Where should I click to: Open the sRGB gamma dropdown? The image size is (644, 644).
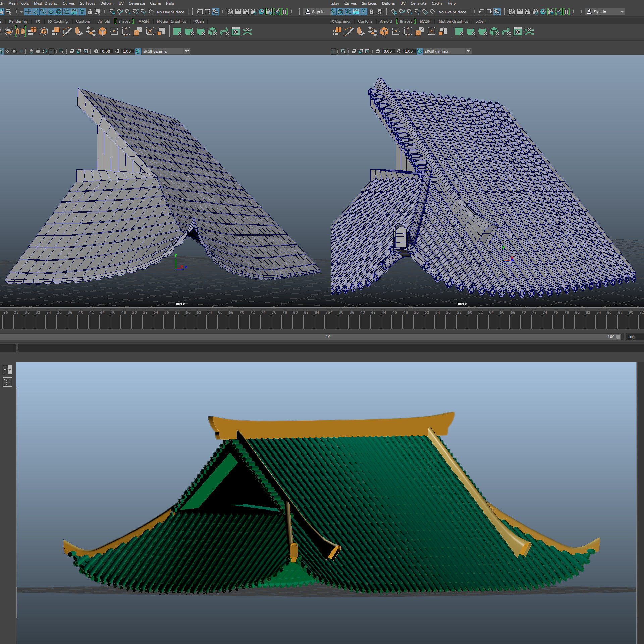(186, 51)
